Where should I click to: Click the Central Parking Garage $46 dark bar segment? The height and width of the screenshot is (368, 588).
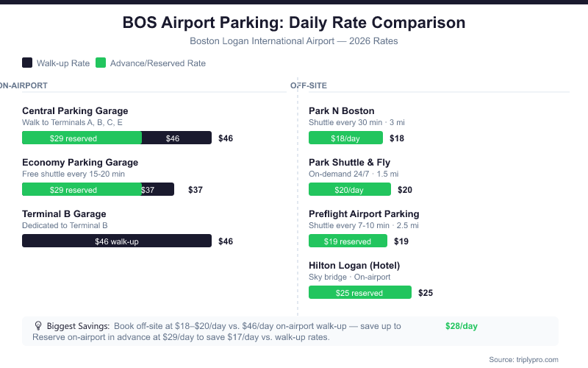pos(176,138)
